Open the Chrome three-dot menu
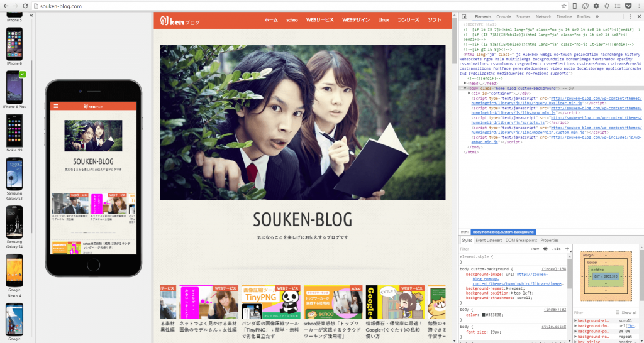The image size is (644, 343). (x=639, y=6)
